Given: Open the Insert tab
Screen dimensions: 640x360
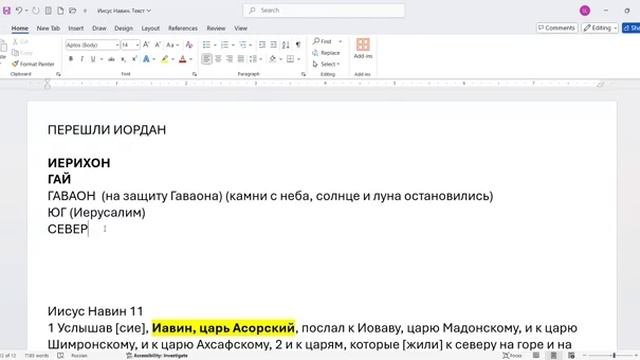Looking at the screenshot, I should (76, 28).
